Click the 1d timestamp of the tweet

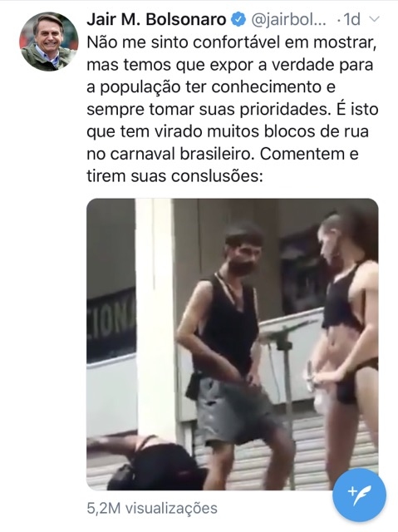coord(352,20)
